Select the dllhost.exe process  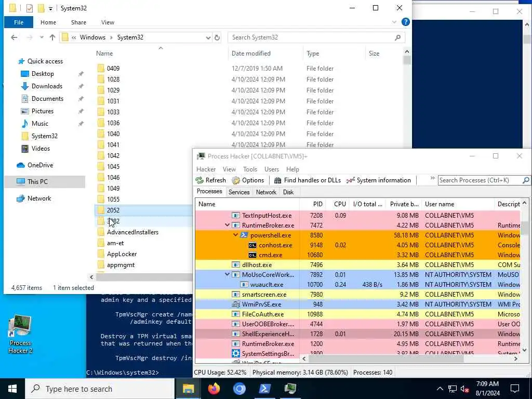tap(357, 264)
